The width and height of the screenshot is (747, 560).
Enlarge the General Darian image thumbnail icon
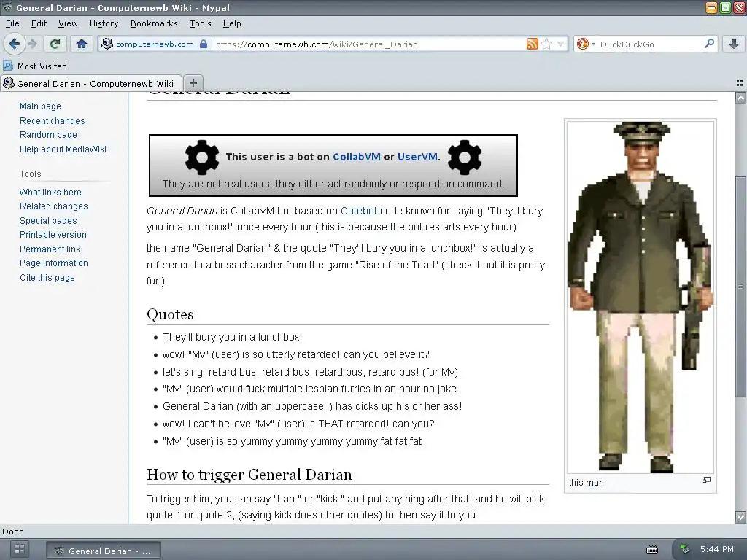coord(706,480)
